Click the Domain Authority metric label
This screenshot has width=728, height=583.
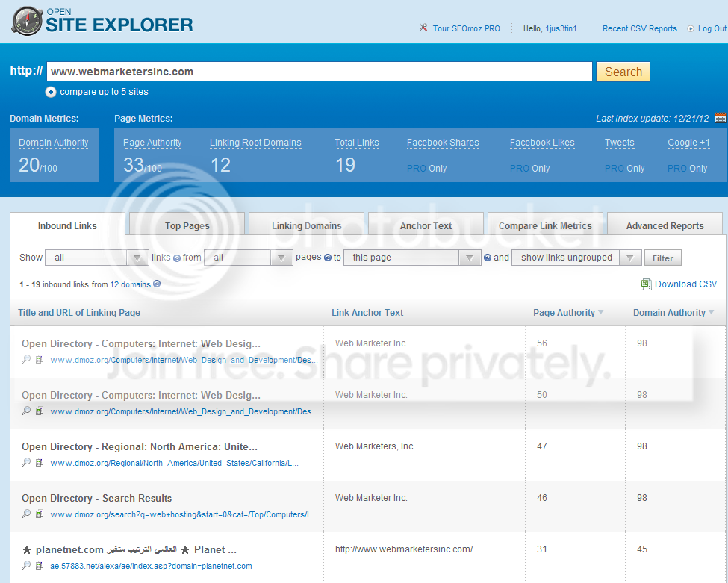(54, 143)
